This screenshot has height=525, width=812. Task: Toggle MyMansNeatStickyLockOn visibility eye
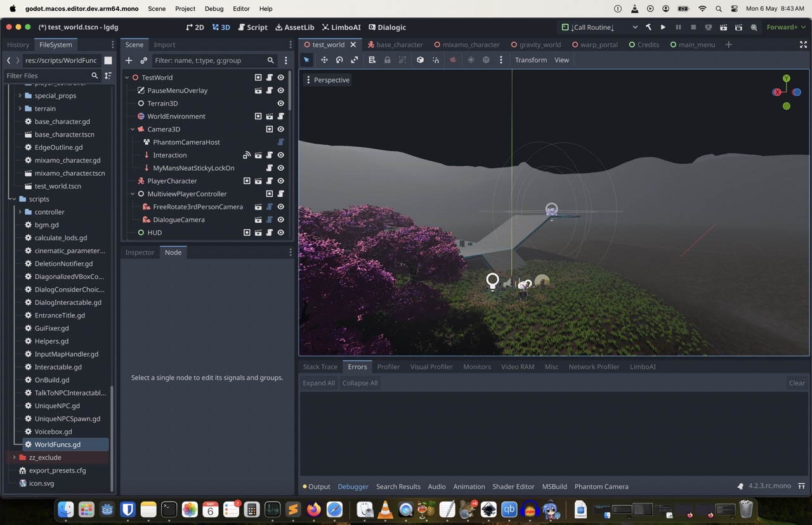click(280, 168)
